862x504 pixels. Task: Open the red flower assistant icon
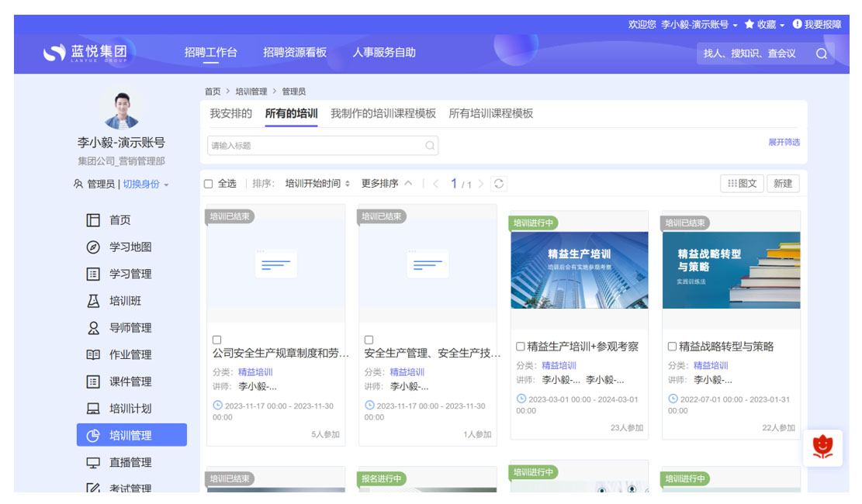[x=822, y=447]
